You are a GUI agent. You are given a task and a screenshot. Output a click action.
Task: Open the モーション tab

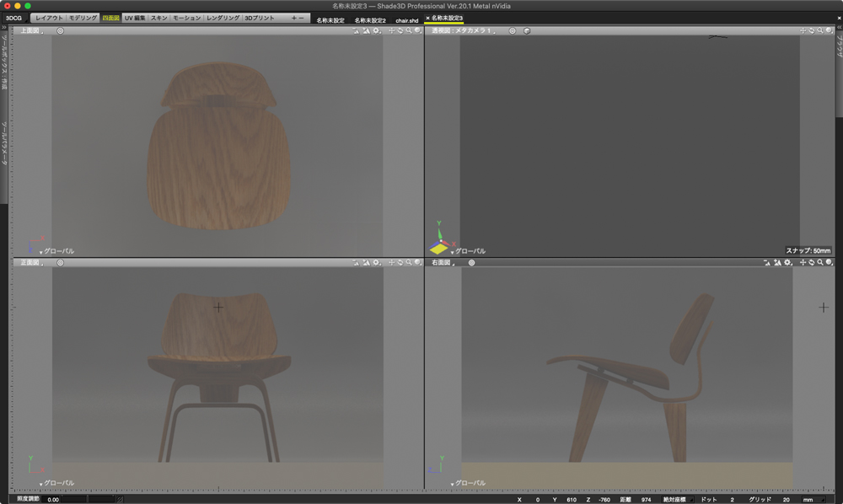coord(186,18)
